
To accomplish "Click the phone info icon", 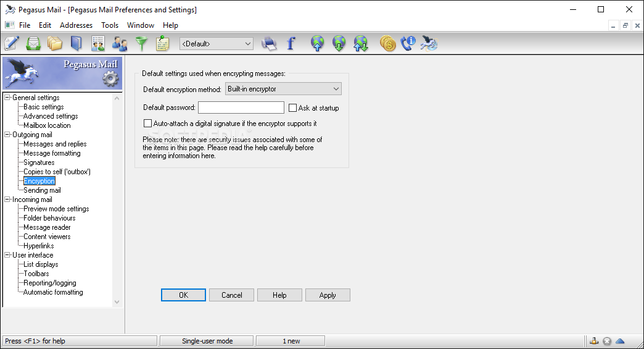I will [408, 43].
